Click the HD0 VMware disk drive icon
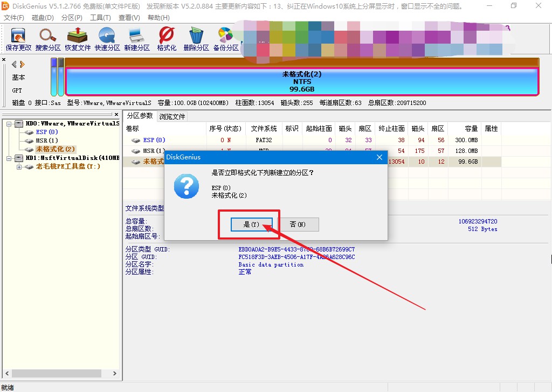 [x=19, y=123]
